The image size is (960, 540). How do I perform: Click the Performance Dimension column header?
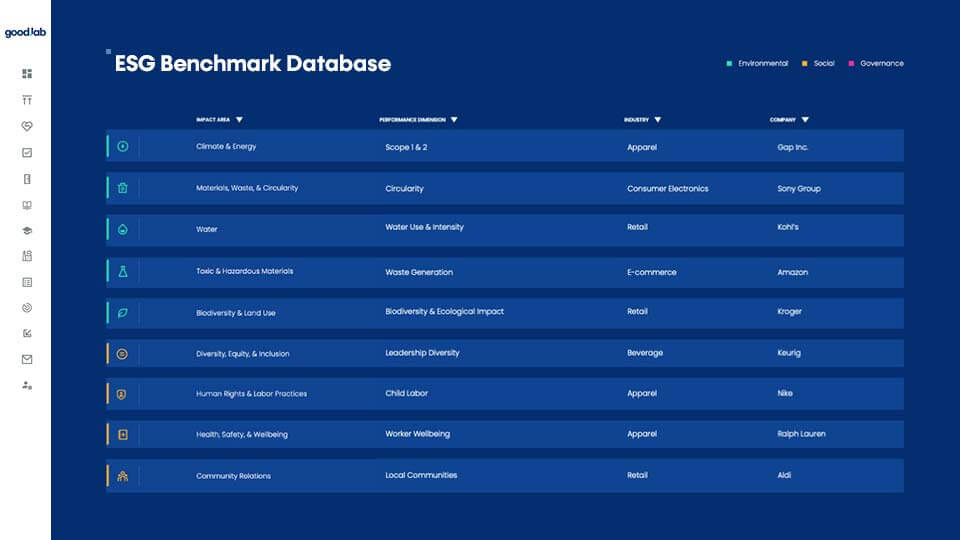412,120
